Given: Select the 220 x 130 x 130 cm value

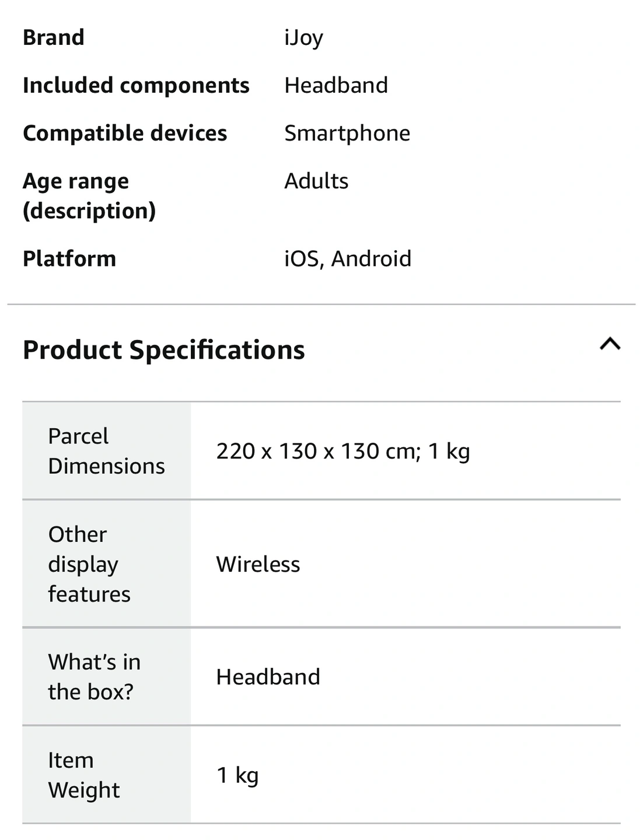Looking at the screenshot, I should coord(343,451).
